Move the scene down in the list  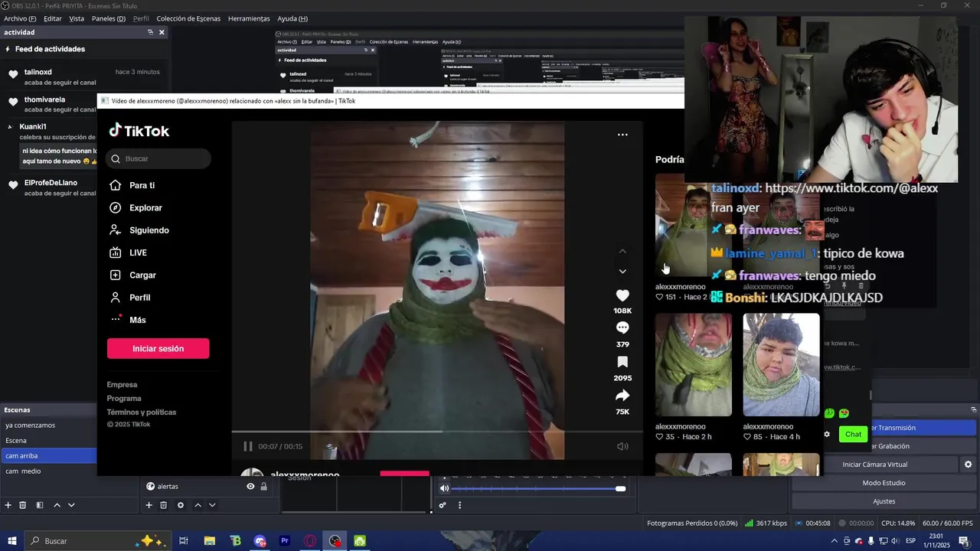(71, 505)
